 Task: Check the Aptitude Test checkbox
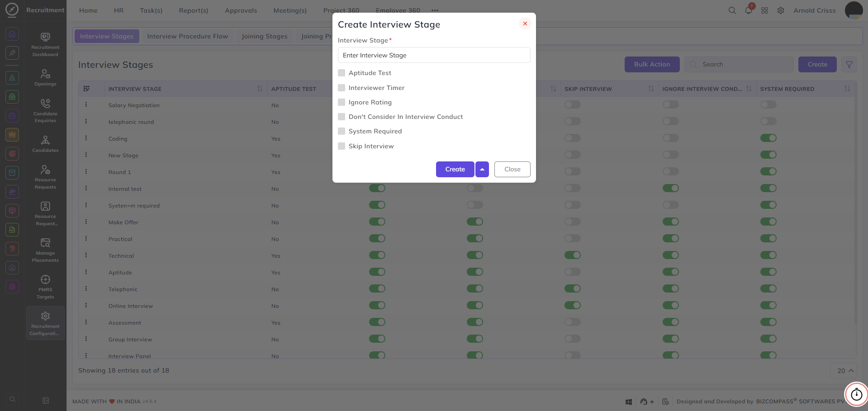(342, 73)
